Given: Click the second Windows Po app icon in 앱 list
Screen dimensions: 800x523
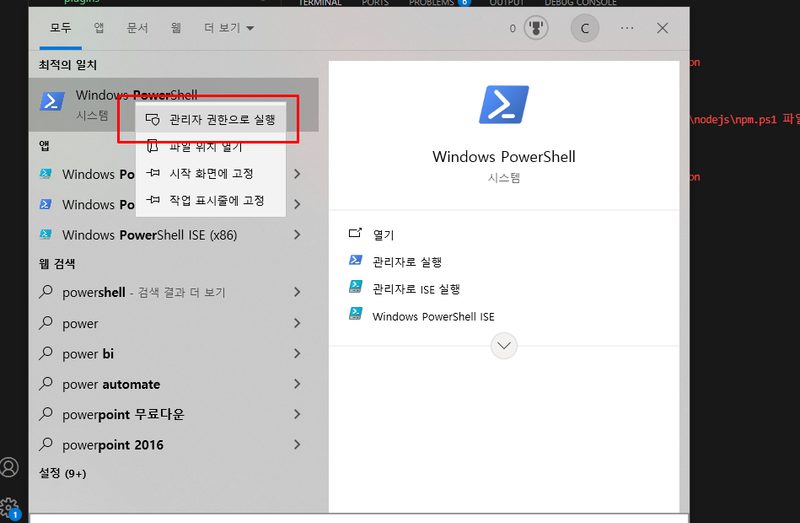Looking at the screenshot, I should pyautogui.click(x=45, y=205).
